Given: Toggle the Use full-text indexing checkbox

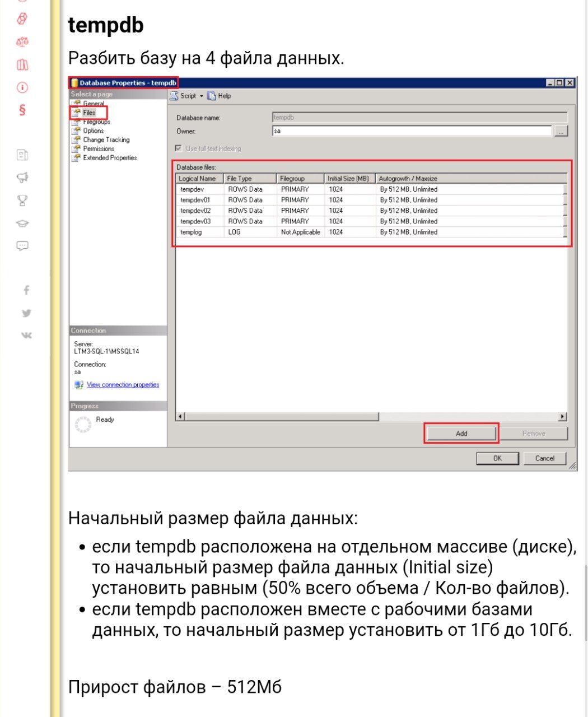Looking at the screenshot, I should 179,148.
